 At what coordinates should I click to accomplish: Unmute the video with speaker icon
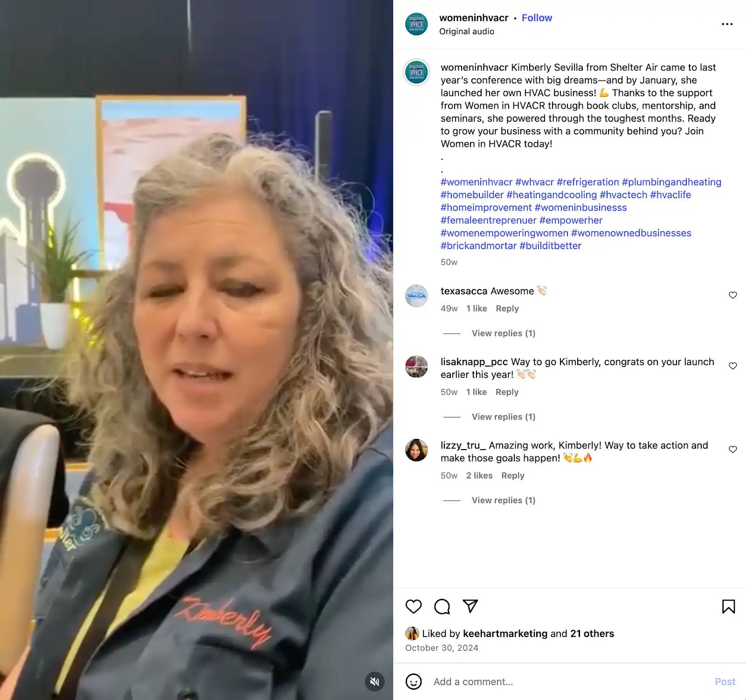pyautogui.click(x=374, y=681)
